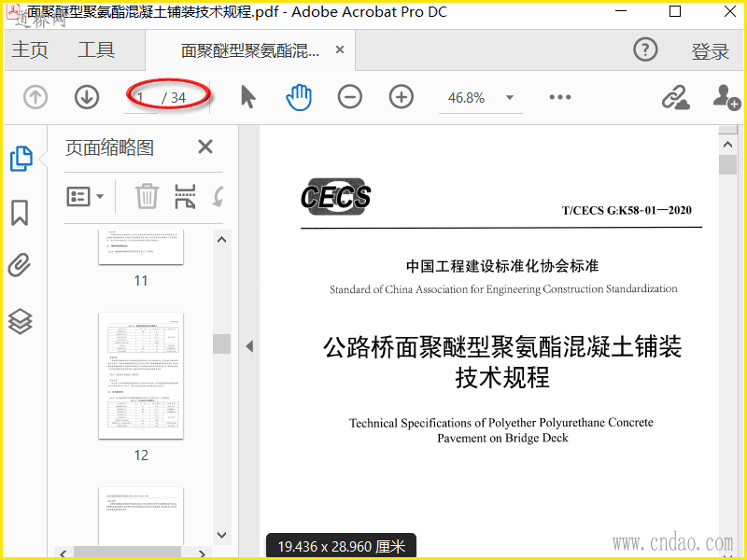Go to previous page with up arrow
The width and height of the screenshot is (747, 560).
(x=35, y=97)
